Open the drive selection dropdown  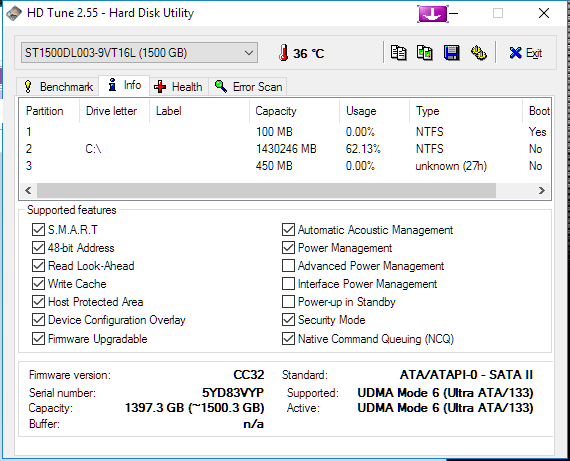(x=140, y=53)
